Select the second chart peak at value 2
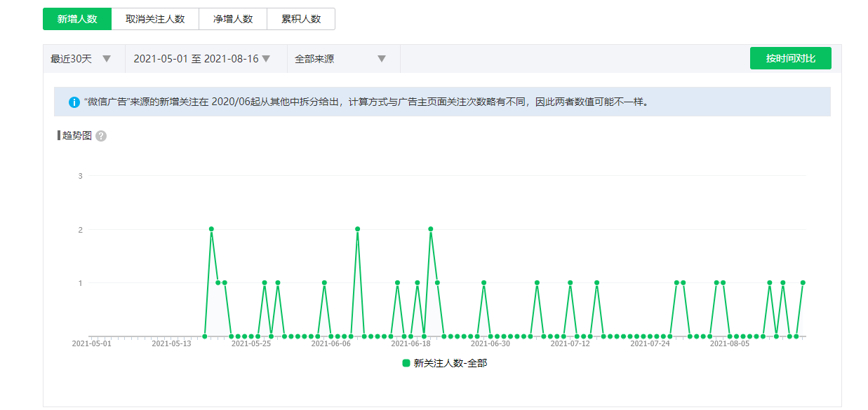 [357, 229]
